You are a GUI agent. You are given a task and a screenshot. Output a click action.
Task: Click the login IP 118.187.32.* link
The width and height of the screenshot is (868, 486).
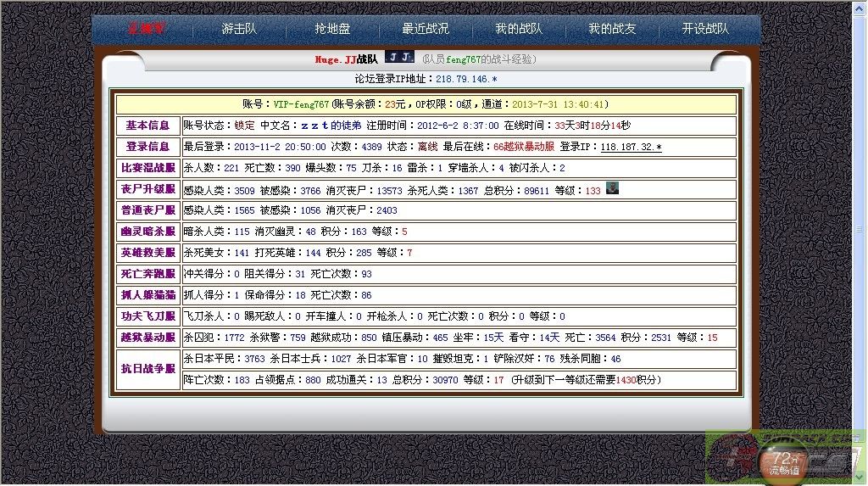coord(632,147)
